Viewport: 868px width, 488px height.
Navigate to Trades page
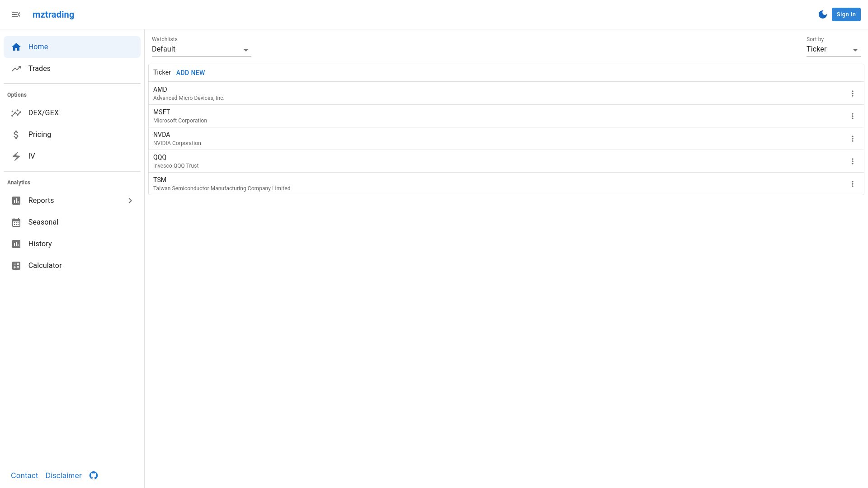(x=39, y=69)
